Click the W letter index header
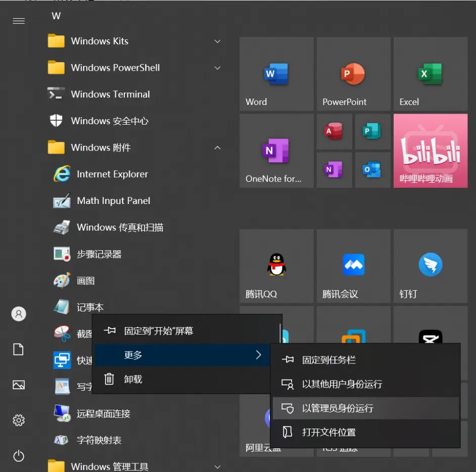 coord(56,16)
